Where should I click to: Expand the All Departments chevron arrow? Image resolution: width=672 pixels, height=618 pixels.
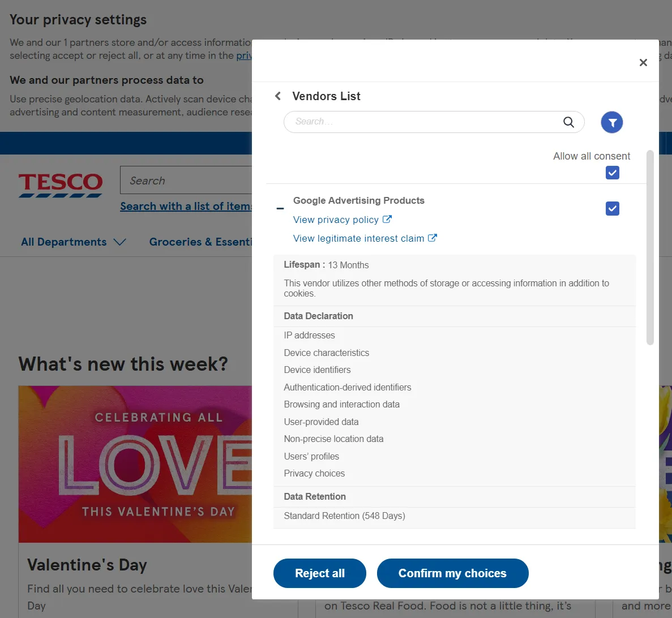point(119,242)
